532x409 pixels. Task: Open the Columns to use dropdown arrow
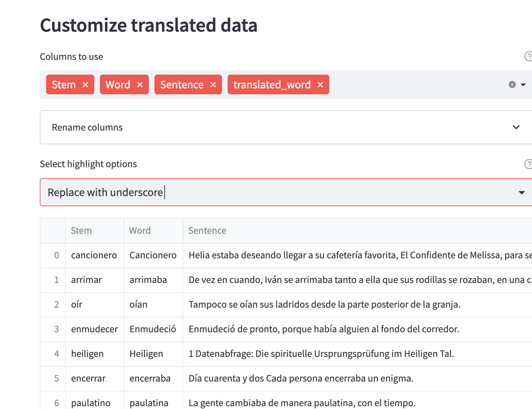pyautogui.click(x=523, y=85)
